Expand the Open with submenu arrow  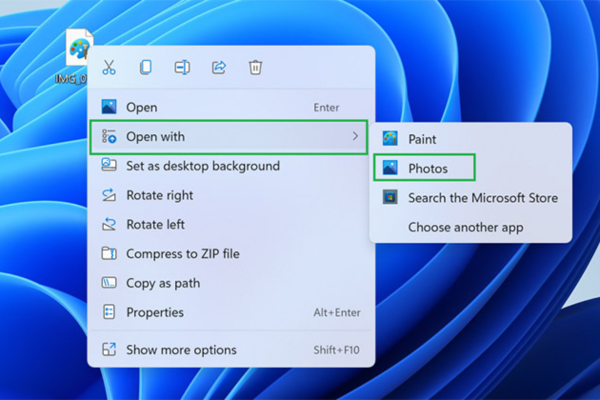(x=355, y=136)
